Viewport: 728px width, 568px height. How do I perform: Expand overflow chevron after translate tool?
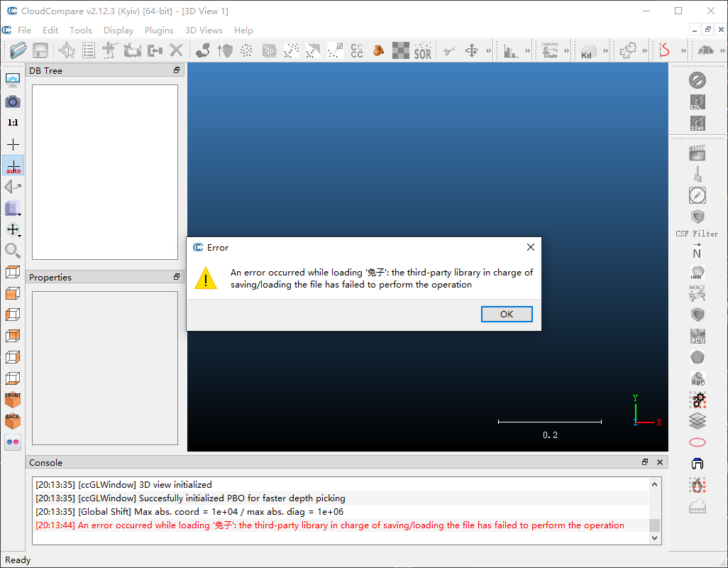pos(488,50)
